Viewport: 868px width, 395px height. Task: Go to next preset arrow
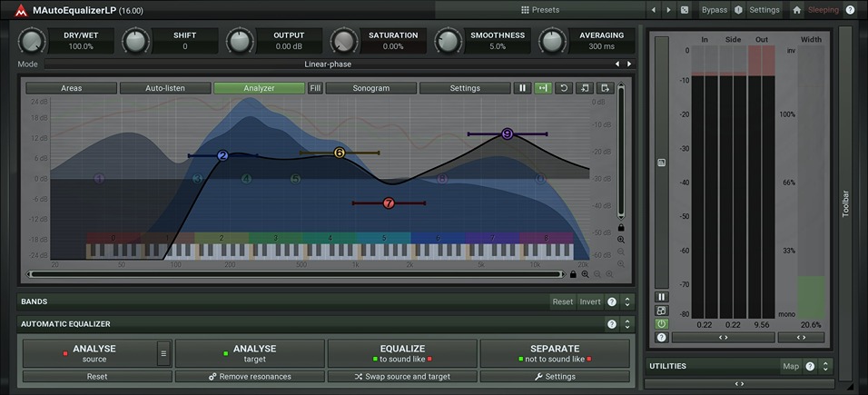coord(669,10)
